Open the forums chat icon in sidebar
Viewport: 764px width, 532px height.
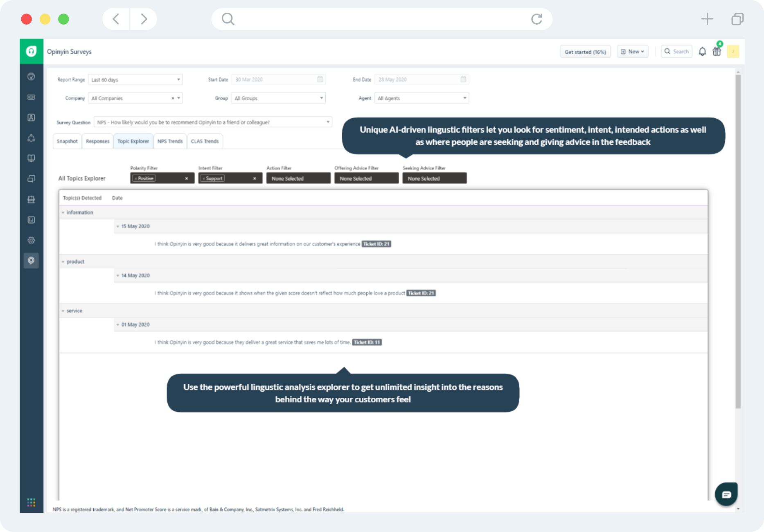(31, 179)
